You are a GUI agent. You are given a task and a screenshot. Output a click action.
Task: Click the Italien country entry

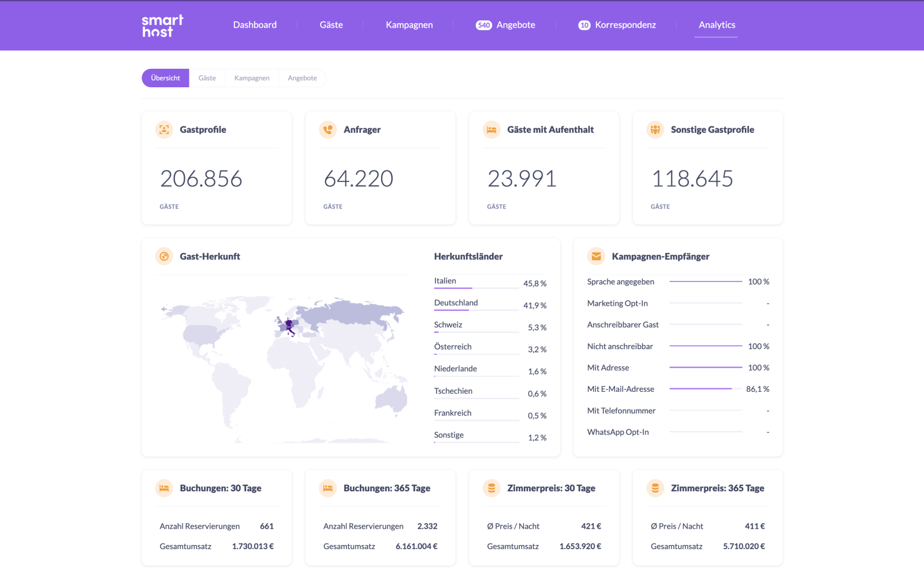point(445,281)
